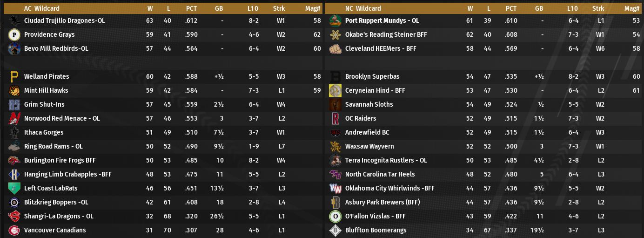The image size is (644, 238).
Task: Click the Bluffton Boomerangs team logo
Action: [x=335, y=230]
